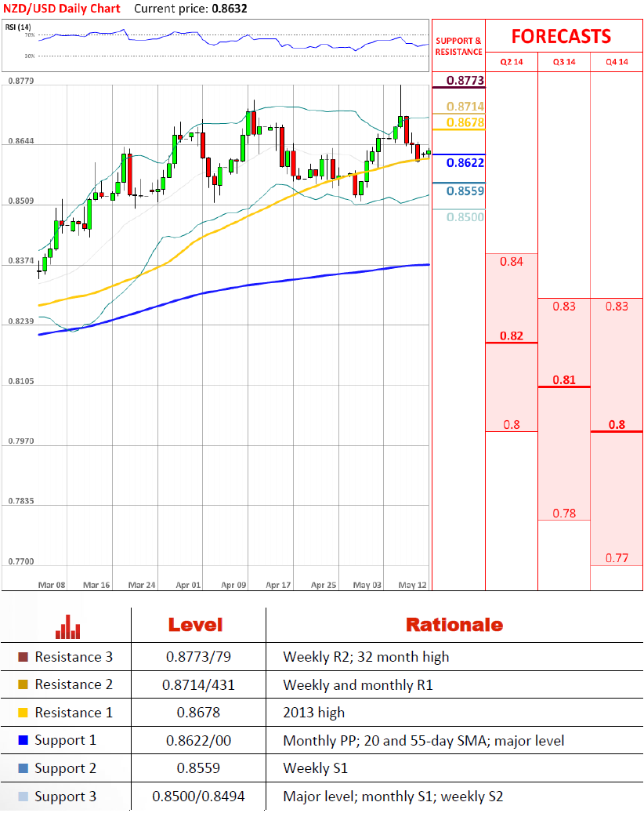Click the Resistance 1 row label
Image resolution: width=644 pixels, height=813 pixels.
[74, 713]
